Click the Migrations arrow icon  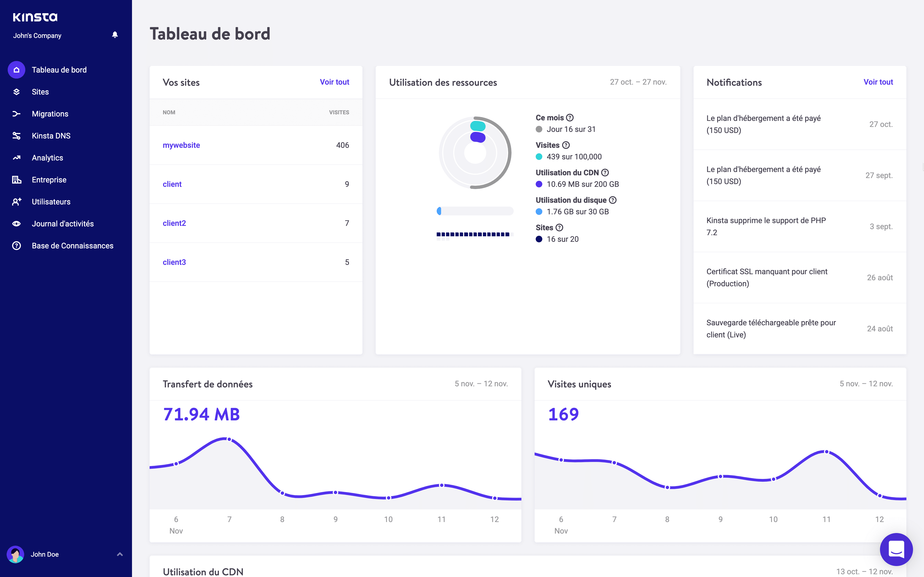[16, 114]
